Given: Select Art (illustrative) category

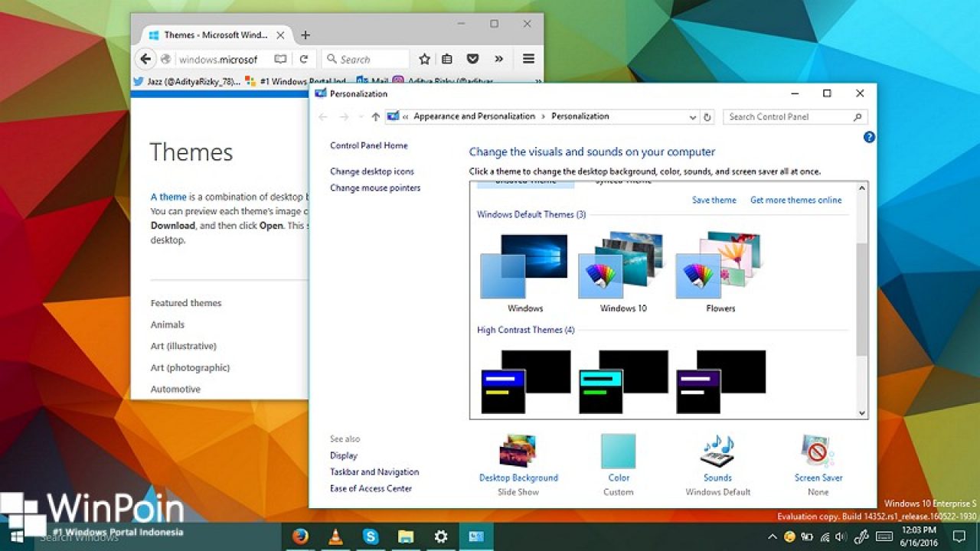Looking at the screenshot, I should coord(184,346).
